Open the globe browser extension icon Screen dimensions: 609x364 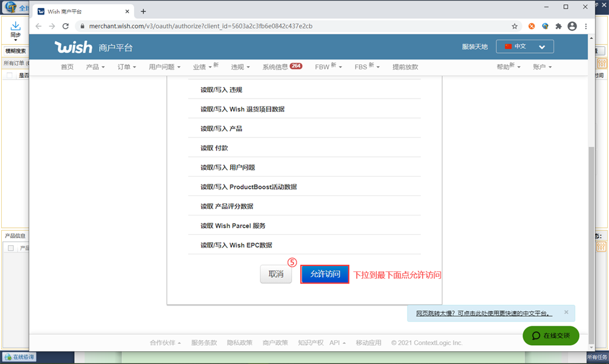pyautogui.click(x=545, y=26)
